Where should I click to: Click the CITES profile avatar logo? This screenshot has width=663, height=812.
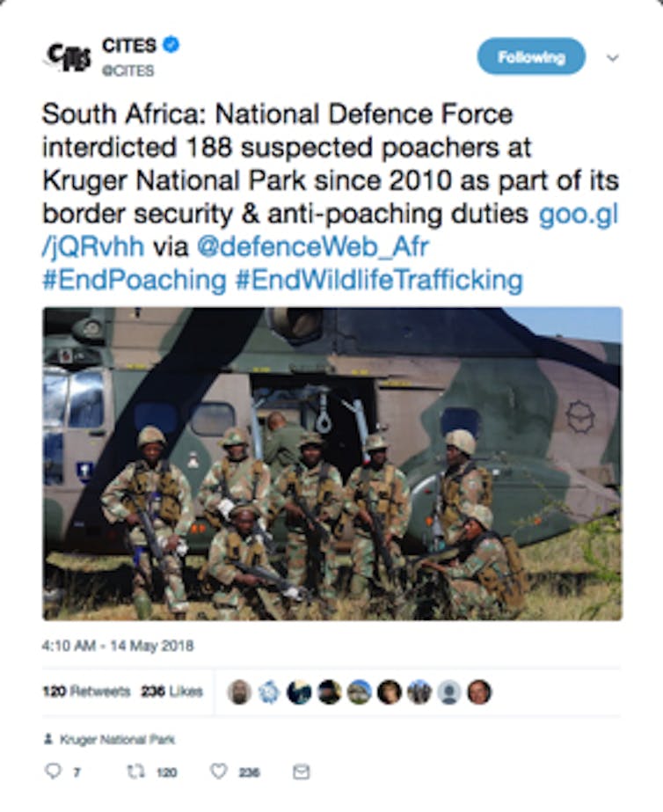pyautogui.click(x=67, y=56)
